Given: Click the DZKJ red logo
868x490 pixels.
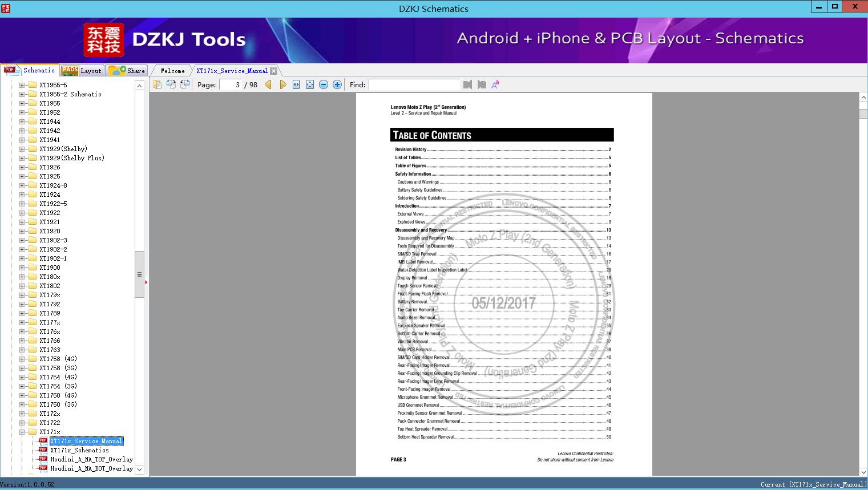Looking at the screenshot, I should pyautogui.click(x=104, y=40).
